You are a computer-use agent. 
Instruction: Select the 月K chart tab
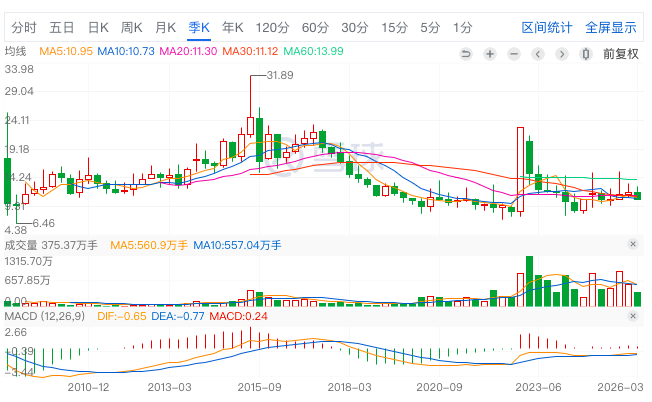[x=166, y=27]
